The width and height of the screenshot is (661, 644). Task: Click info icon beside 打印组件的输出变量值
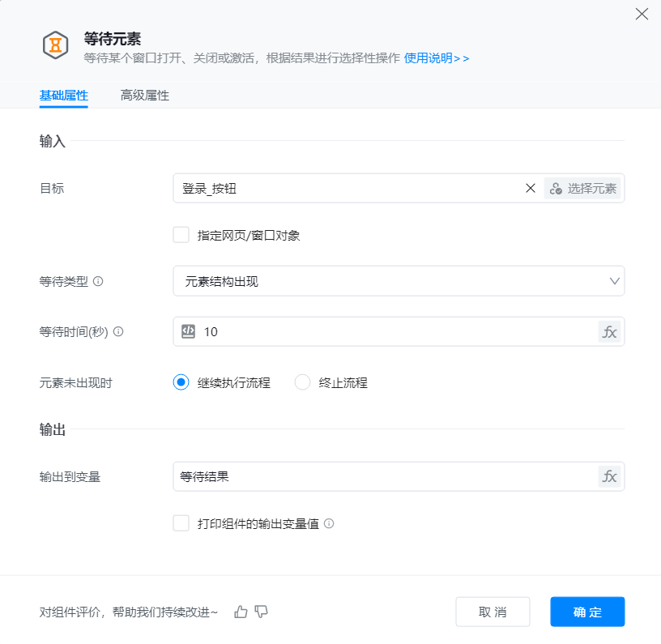tap(329, 523)
